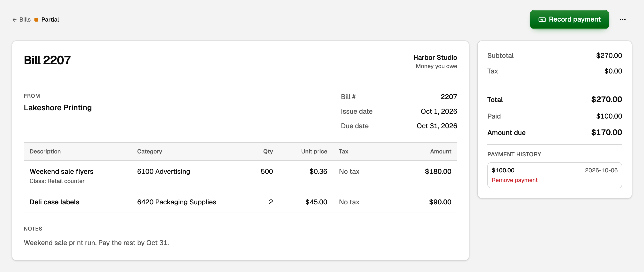Click the Amount due $170.00 value

click(x=606, y=132)
